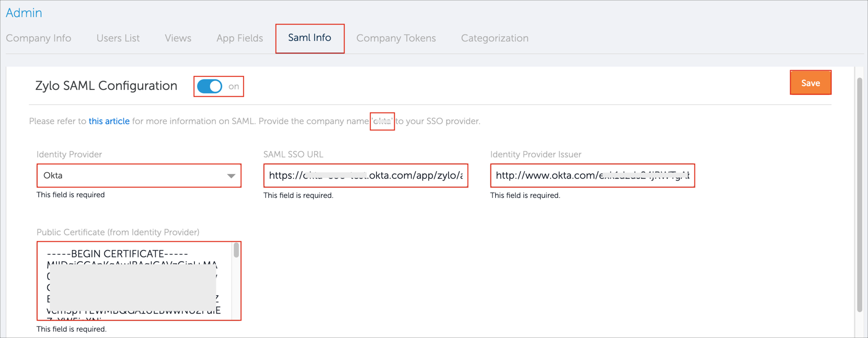The image size is (868, 338).
Task: Open the Company Tokens tab
Action: 396,38
